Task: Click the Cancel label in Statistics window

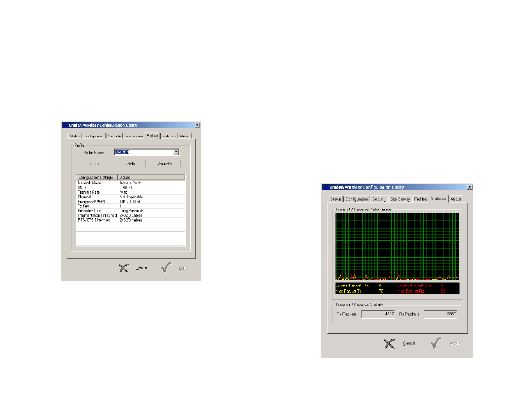Action: 409,343
